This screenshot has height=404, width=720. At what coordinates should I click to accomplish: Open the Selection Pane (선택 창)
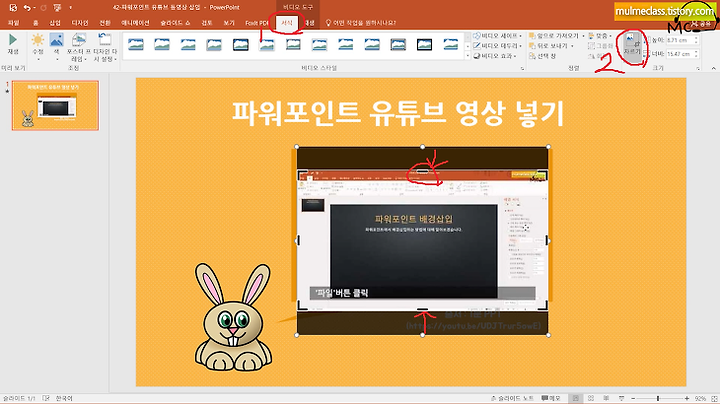pyautogui.click(x=542, y=56)
